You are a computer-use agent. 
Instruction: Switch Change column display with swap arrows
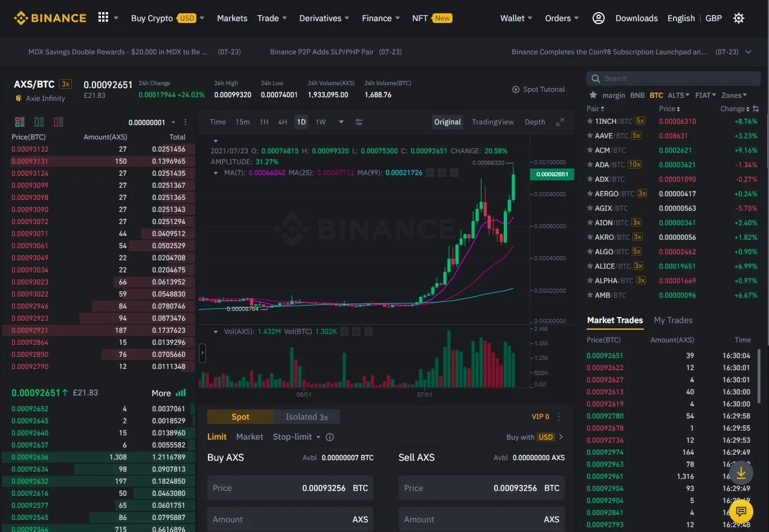tap(755, 109)
